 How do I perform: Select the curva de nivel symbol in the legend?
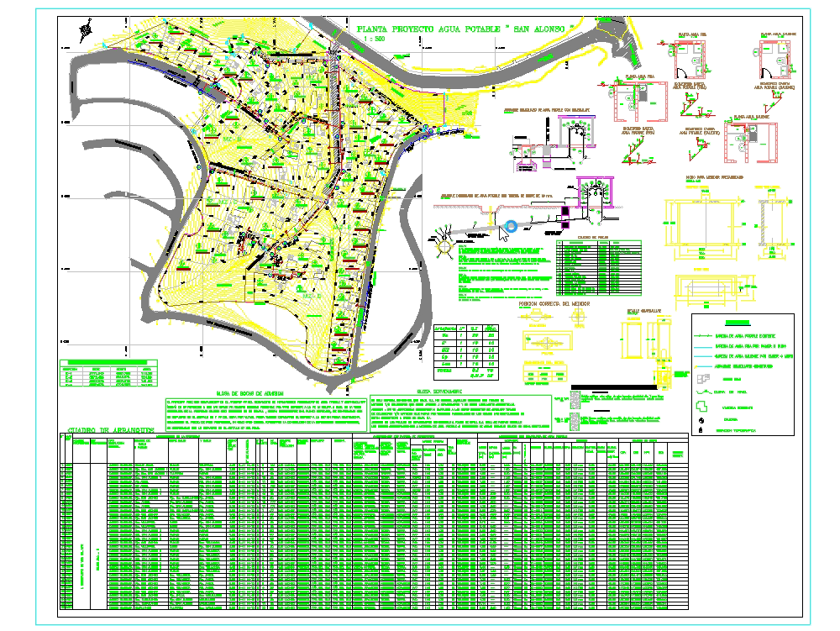tap(703, 392)
